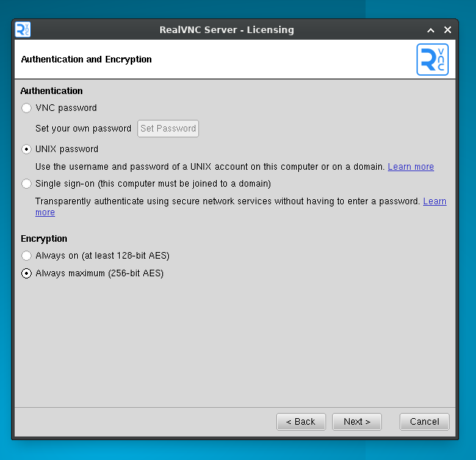Click the Encryption section label
Screen dimensions: 476x460
pos(44,239)
